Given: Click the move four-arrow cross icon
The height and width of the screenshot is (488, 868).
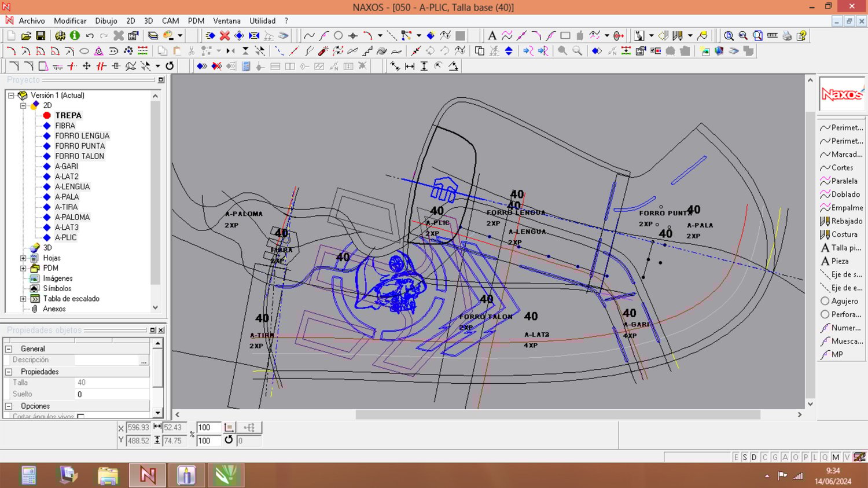Looking at the screenshot, I should [x=87, y=66].
